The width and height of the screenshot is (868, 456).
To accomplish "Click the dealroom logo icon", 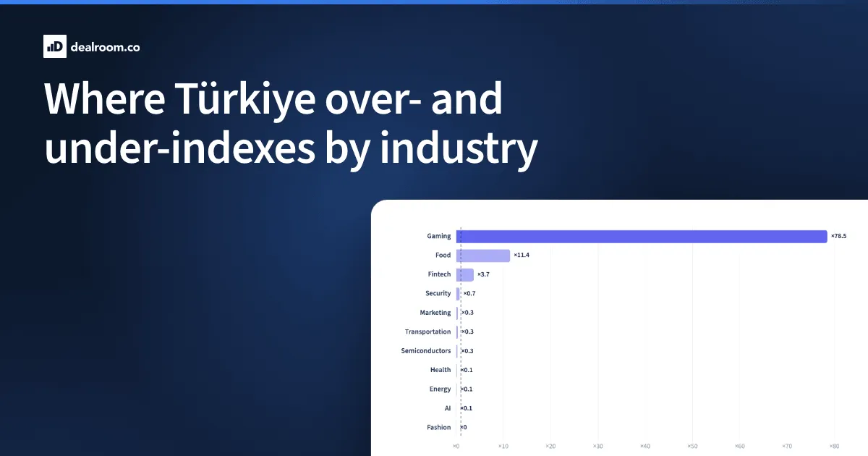I will click(x=55, y=46).
